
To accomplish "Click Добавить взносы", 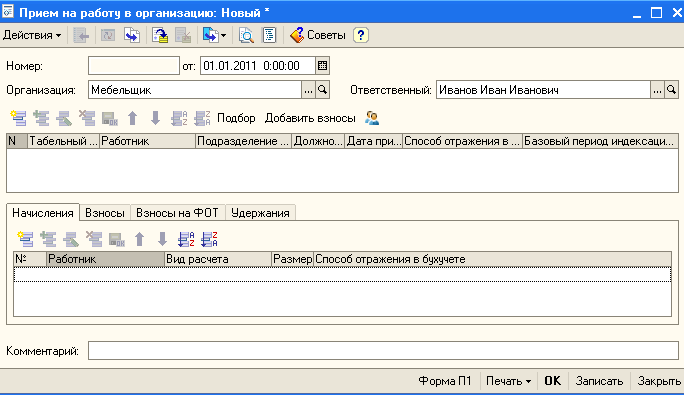I will point(310,118).
